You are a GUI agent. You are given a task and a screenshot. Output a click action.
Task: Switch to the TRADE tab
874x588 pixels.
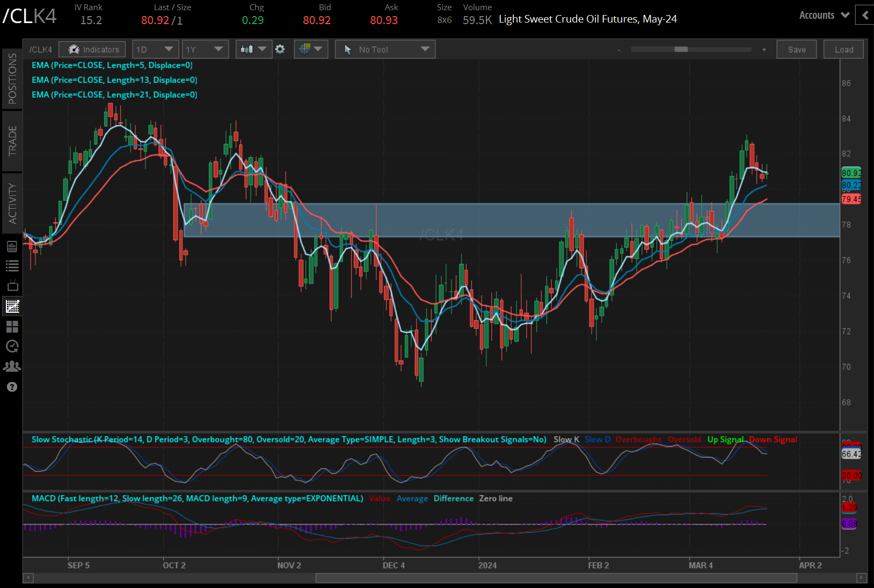[x=12, y=141]
